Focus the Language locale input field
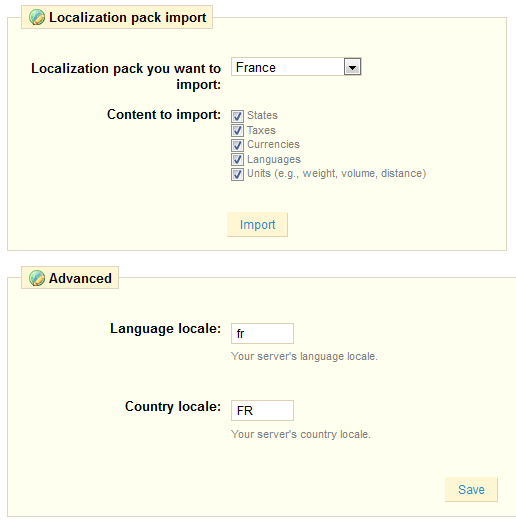Viewport: 516px width, 524px height. coord(262,333)
